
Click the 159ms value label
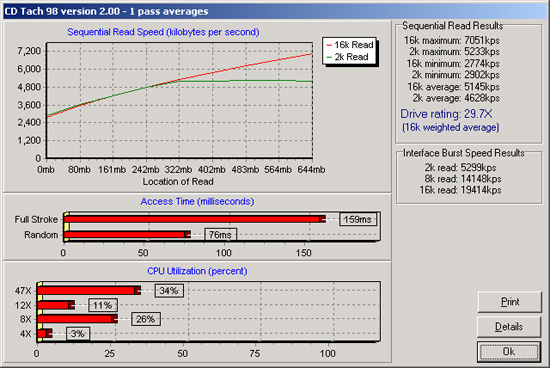358,220
